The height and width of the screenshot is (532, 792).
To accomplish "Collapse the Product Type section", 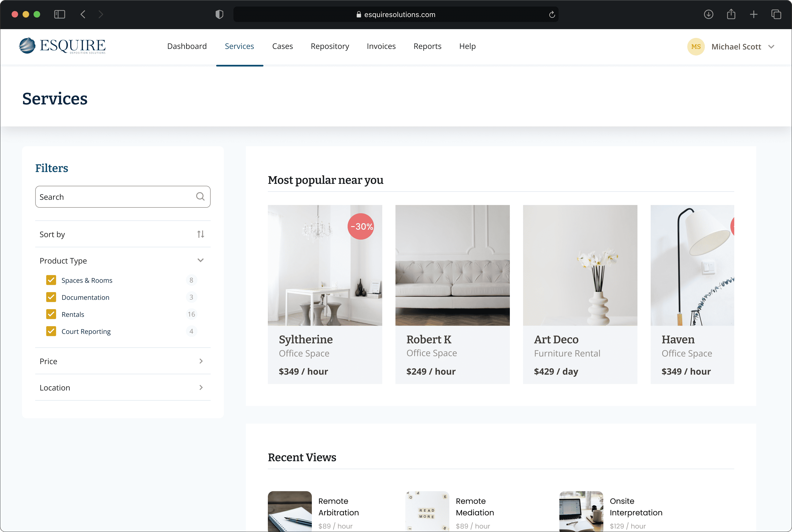I will click(x=201, y=260).
